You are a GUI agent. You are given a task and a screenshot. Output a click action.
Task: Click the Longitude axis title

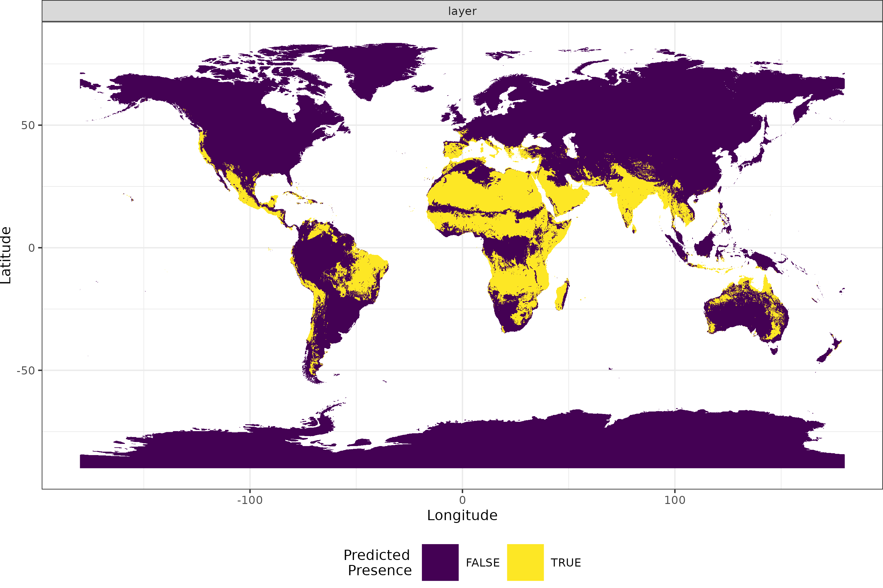pos(462,515)
